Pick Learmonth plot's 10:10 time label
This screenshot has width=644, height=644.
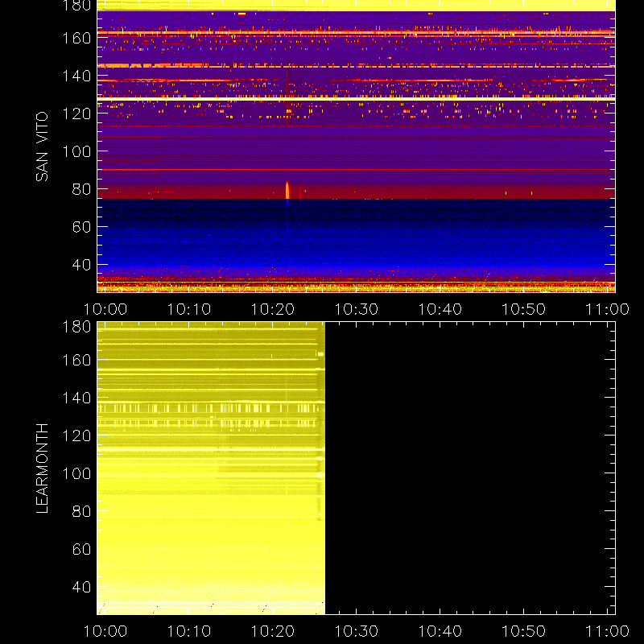pos(189,631)
